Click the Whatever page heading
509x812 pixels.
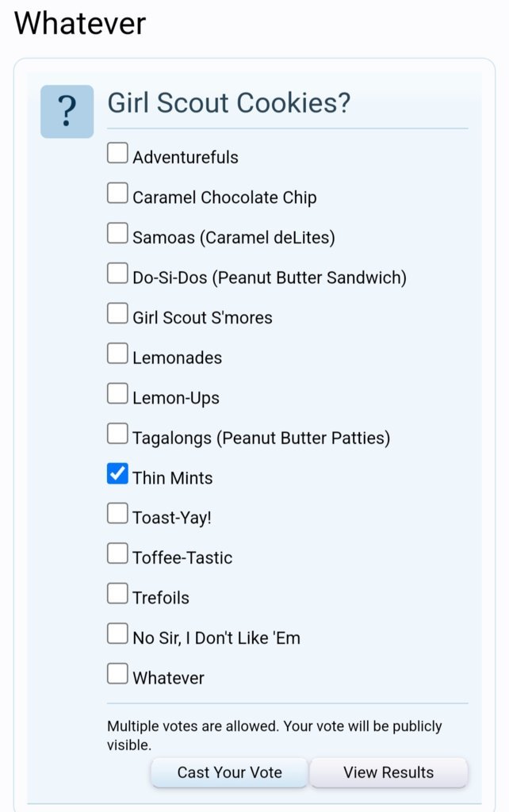coord(80,23)
